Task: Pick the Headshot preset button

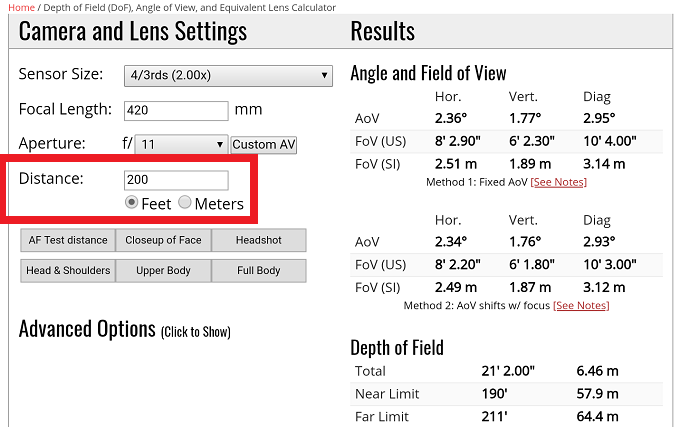Action: click(x=259, y=240)
